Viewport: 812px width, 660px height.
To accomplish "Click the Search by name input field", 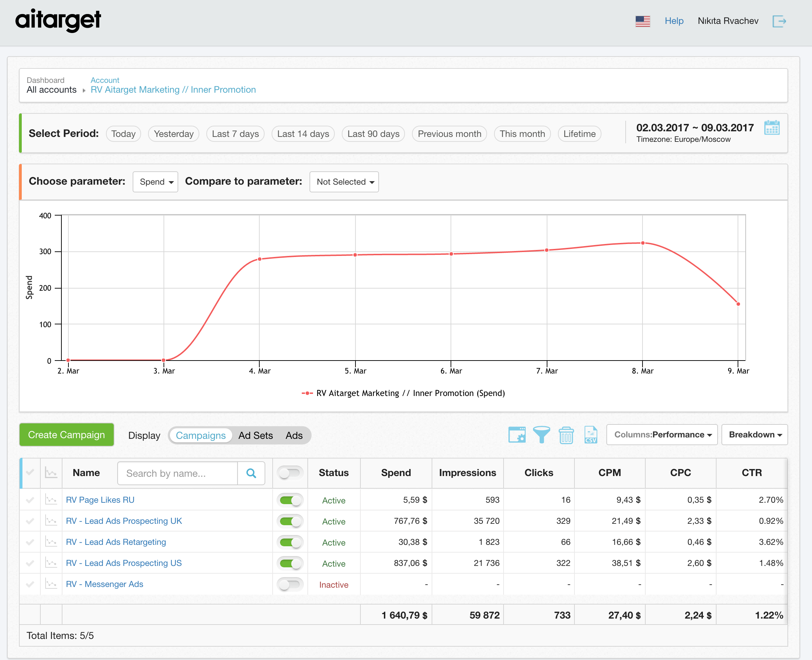I will pos(178,473).
